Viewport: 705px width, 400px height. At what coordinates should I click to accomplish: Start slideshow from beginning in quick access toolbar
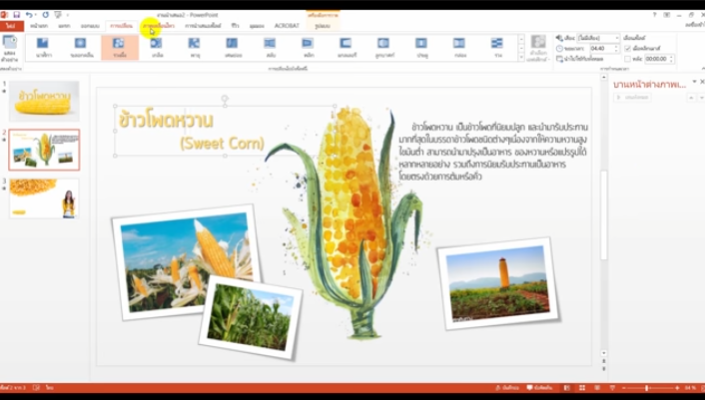tap(58, 15)
